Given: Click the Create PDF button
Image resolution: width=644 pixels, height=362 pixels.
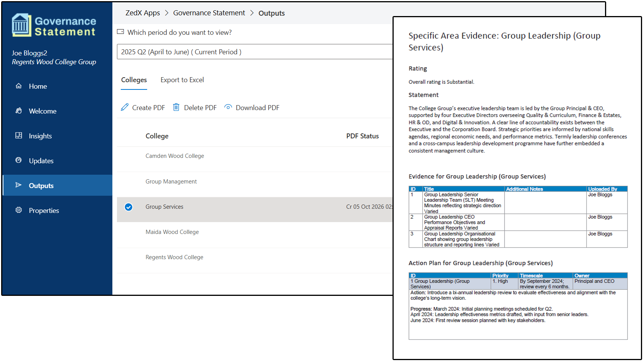Looking at the screenshot, I should coord(143,108).
